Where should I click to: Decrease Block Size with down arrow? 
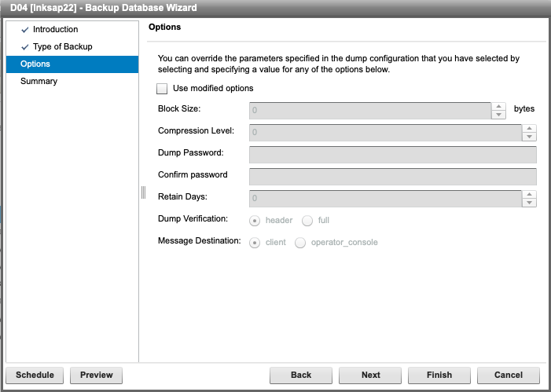498,115
